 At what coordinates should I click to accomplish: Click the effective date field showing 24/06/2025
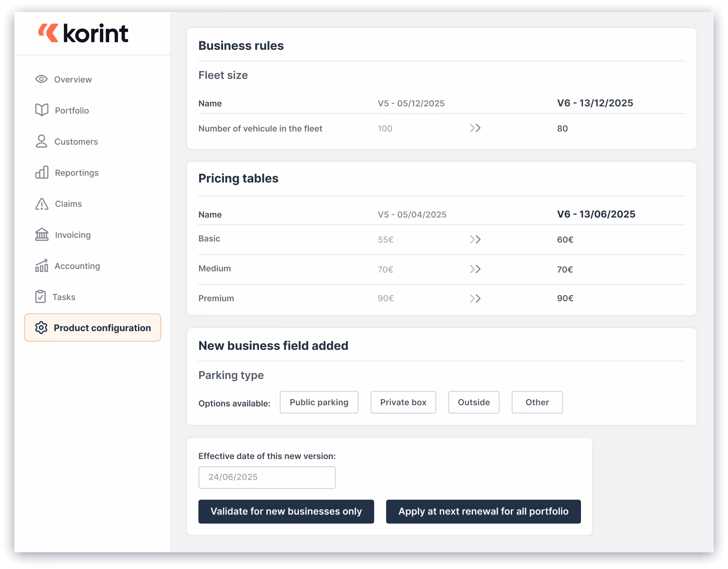click(267, 477)
